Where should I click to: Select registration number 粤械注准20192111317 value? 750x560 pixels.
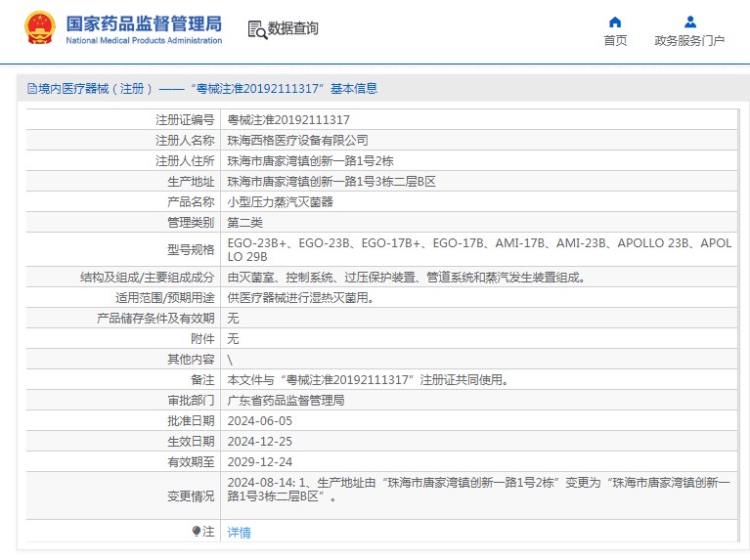pos(288,120)
